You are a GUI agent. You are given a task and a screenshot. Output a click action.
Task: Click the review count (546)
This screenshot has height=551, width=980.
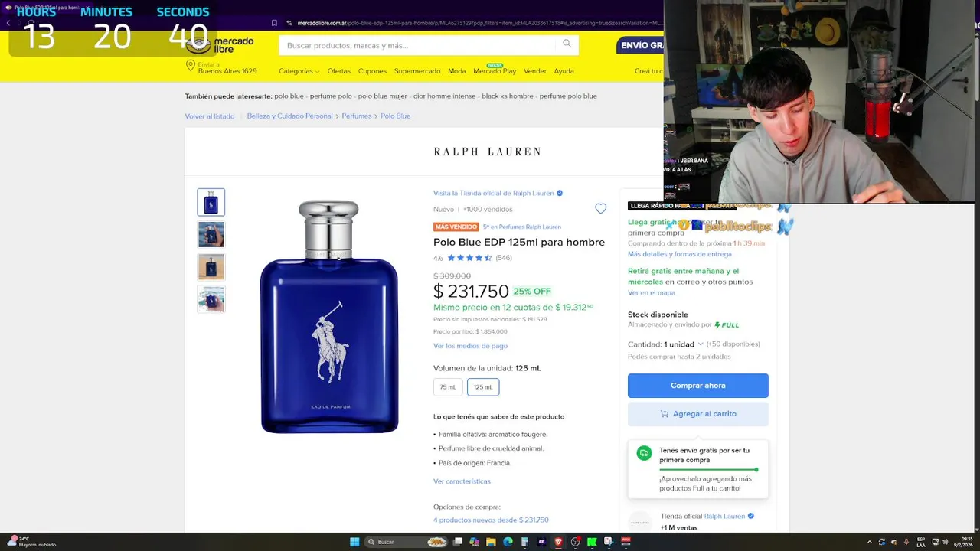pos(504,258)
